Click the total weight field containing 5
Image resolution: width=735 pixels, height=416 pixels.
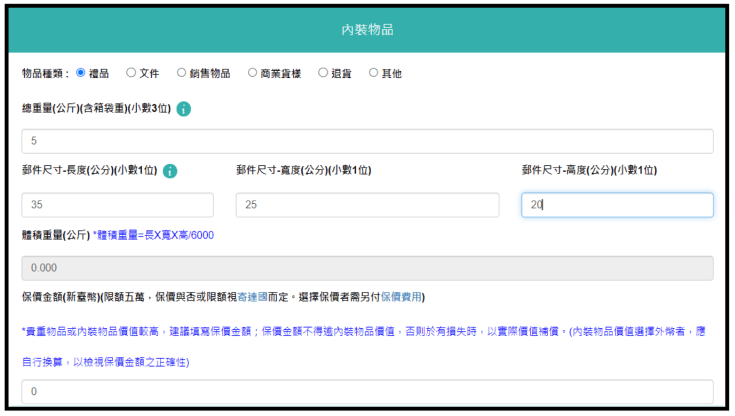(367, 141)
